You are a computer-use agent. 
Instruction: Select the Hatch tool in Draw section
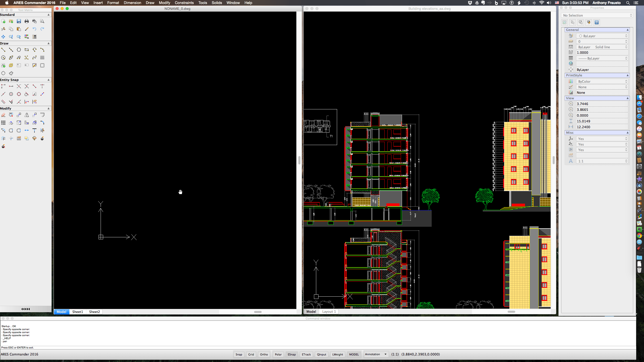[x=42, y=58]
